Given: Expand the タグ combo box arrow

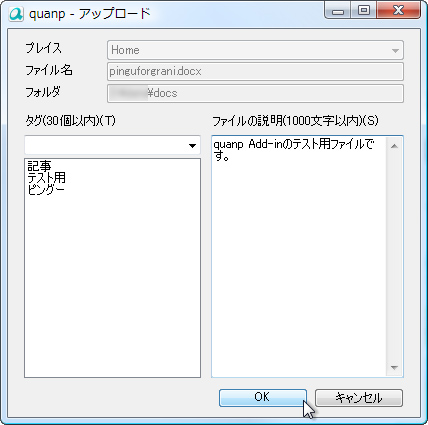Looking at the screenshot, I should pos(192,146).
